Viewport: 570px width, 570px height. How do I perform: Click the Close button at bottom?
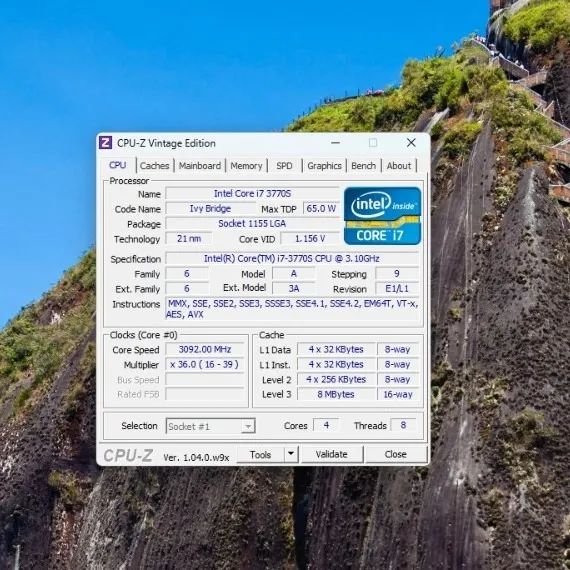point(396,454)
